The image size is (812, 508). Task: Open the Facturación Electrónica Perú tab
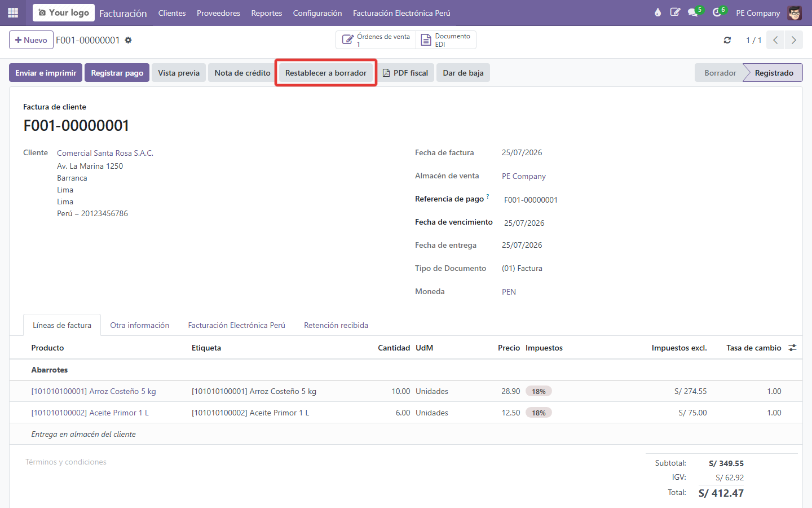[237, 325]
